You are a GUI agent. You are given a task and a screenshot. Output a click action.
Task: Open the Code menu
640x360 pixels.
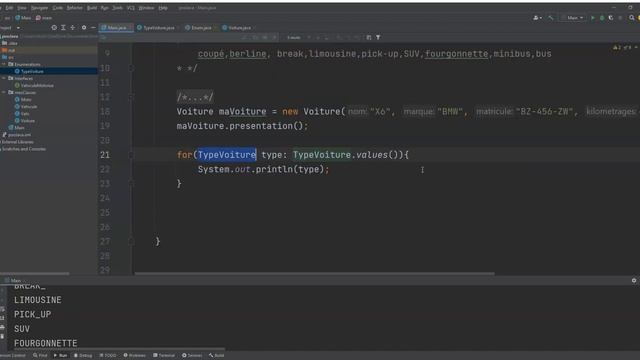coord(58,8)
